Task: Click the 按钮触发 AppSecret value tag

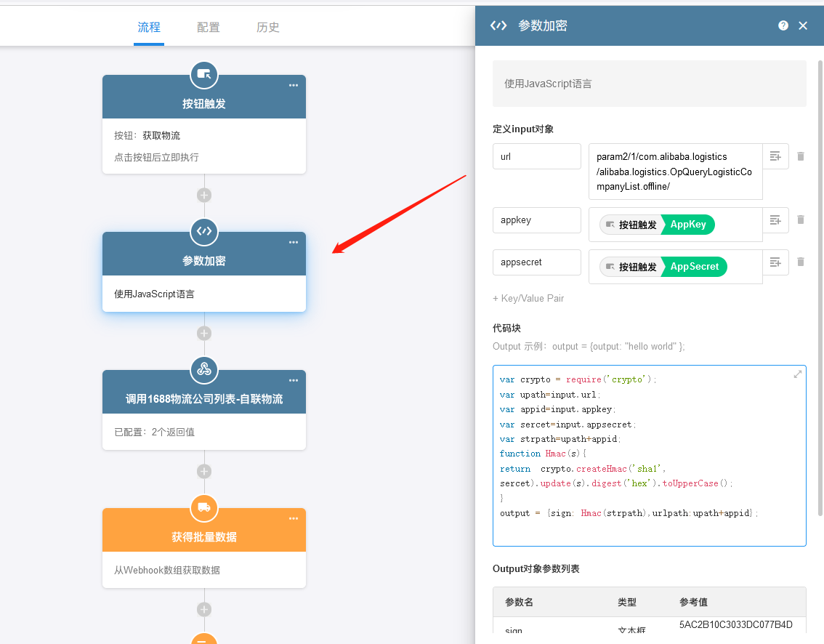Action: point(663,267)
